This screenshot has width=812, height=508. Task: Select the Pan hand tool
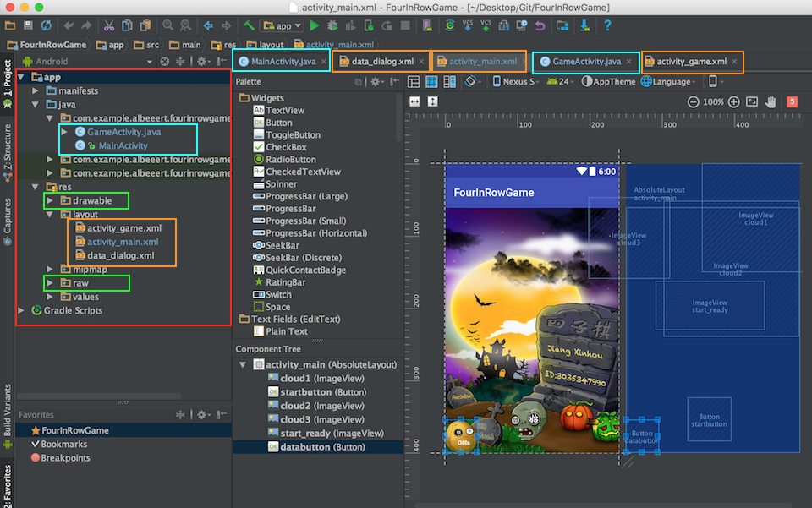[771, 102]
